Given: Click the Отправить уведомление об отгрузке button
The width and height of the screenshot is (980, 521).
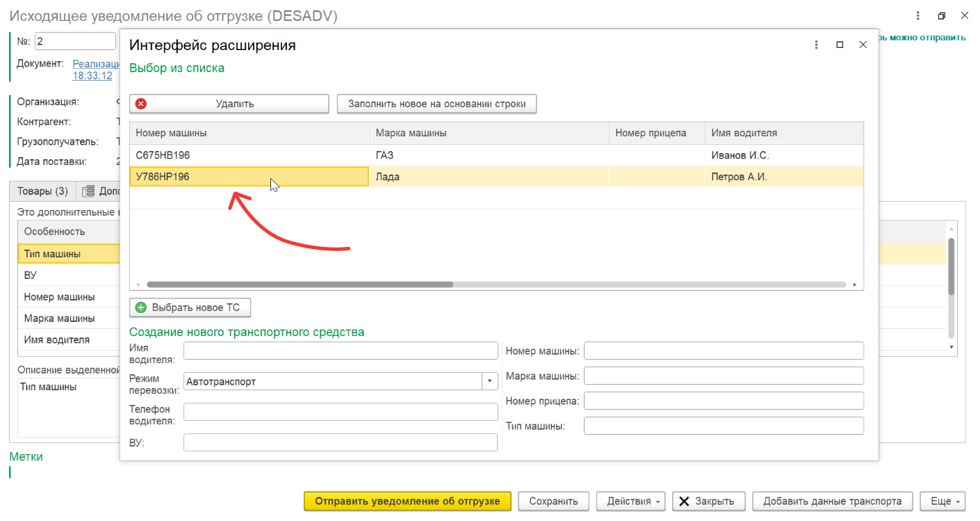Looking at the screenshot, I should 407,501.
